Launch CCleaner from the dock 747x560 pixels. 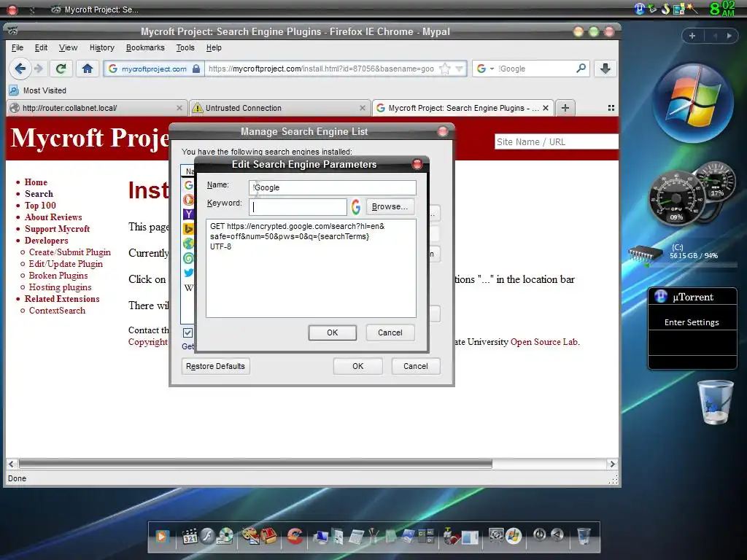coord(295,536)
